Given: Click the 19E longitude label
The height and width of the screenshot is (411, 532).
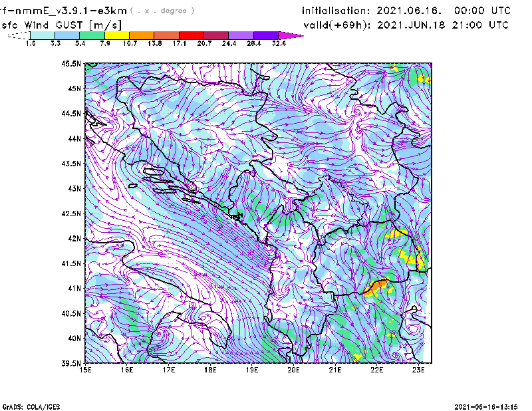Looking at the screenshot, I should coord(252,370).
